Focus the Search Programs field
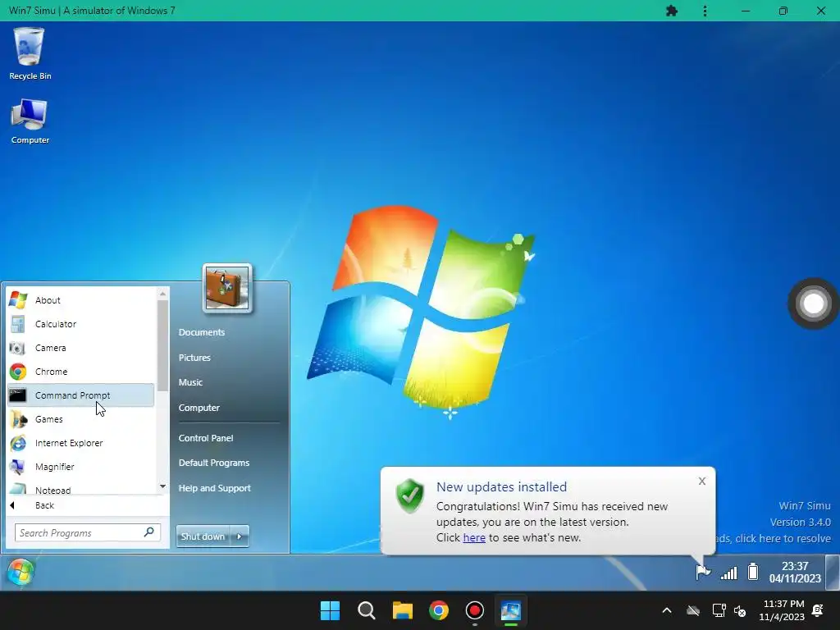This screenshot has height=630, width=840. click(x=87, y=532)
